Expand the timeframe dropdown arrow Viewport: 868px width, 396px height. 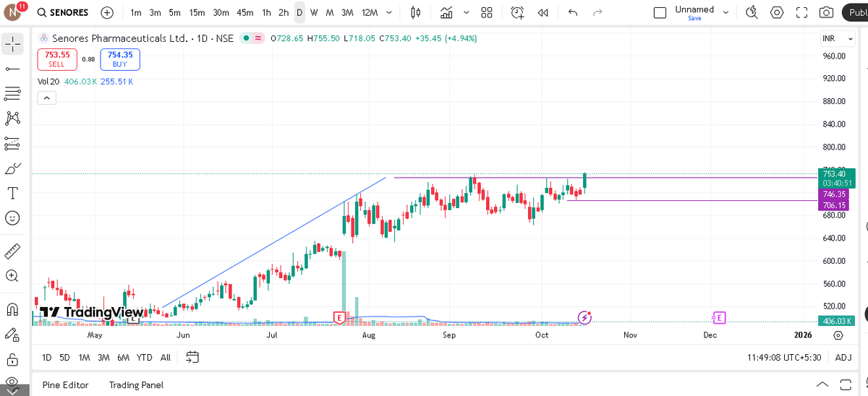pyautogui.click(x=390, y=12)
